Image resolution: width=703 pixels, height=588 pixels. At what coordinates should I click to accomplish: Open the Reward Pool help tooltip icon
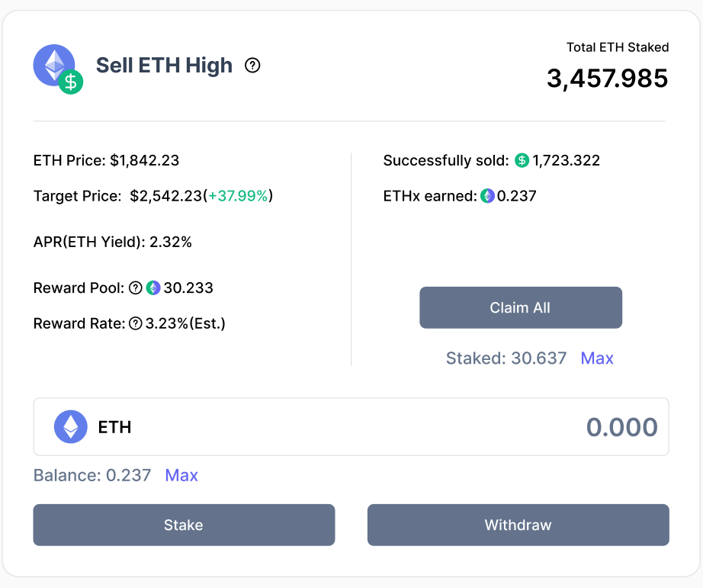click(136, 288)
